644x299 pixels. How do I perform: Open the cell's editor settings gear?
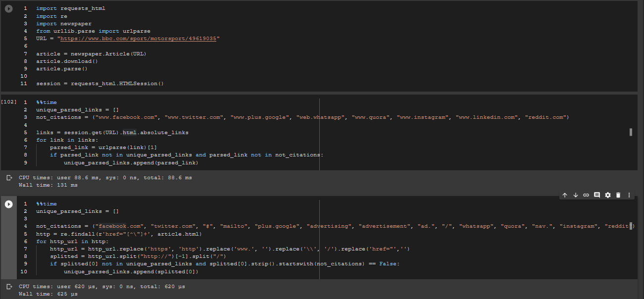(x=608, y=195)
